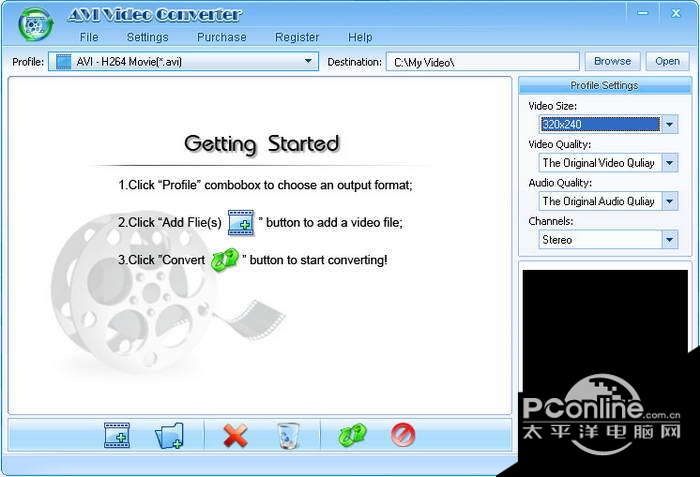This screenshot has width=700, height=477.
Task: Open the File menu
Action: click(89, 37)
